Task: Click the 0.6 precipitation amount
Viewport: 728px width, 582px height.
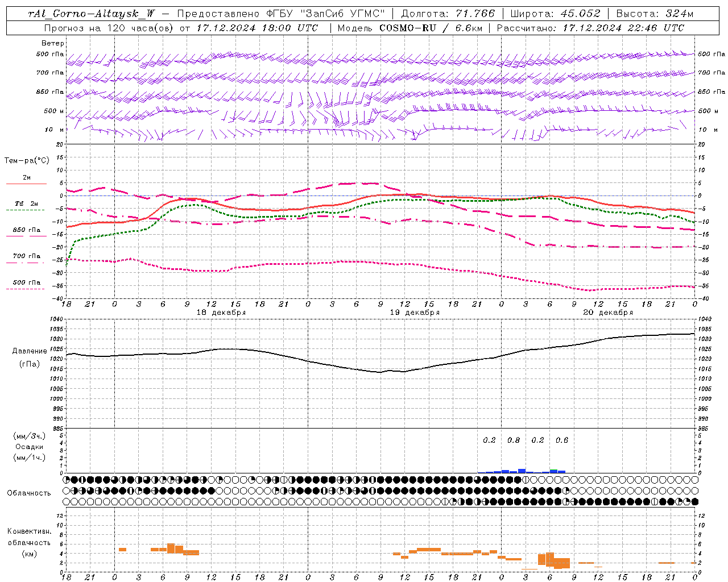Action: coord(562,440)
